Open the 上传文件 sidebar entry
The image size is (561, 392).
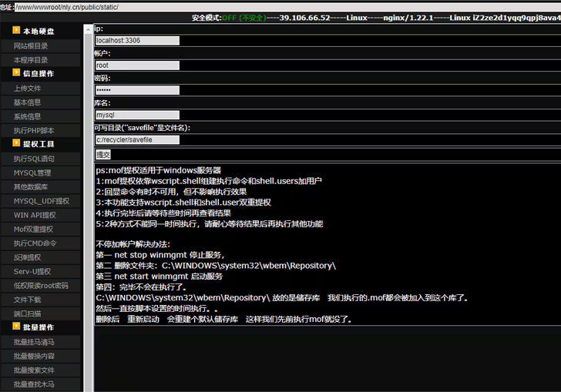(28, 89)
